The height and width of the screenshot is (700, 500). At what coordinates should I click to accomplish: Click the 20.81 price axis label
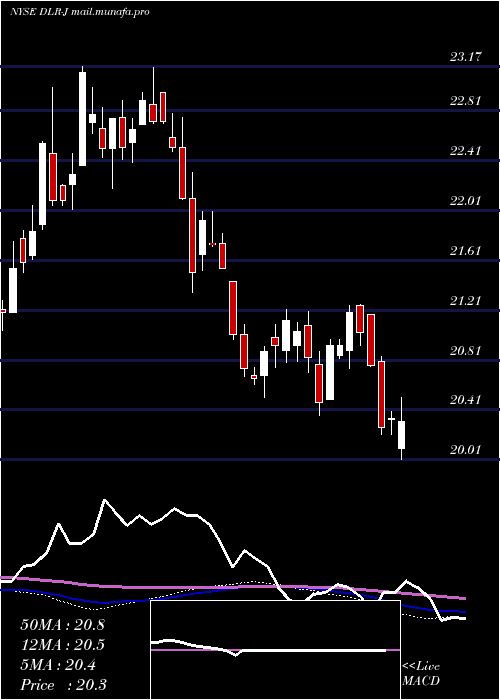[466, 350]
